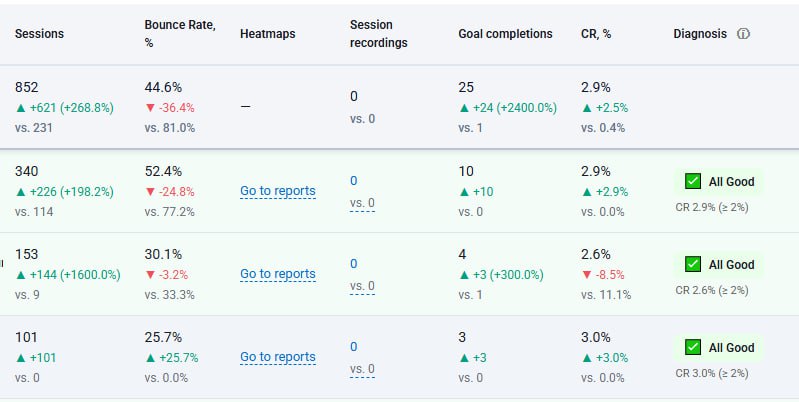The image size is (799, 402).
Task: Open Go to reports for 153 sessions row
Action: click(278, 274)
